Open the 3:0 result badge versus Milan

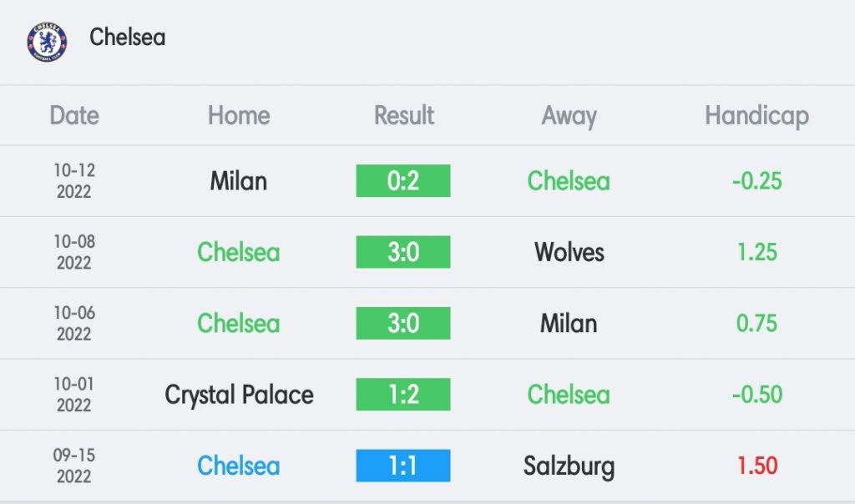pos(403,323)
